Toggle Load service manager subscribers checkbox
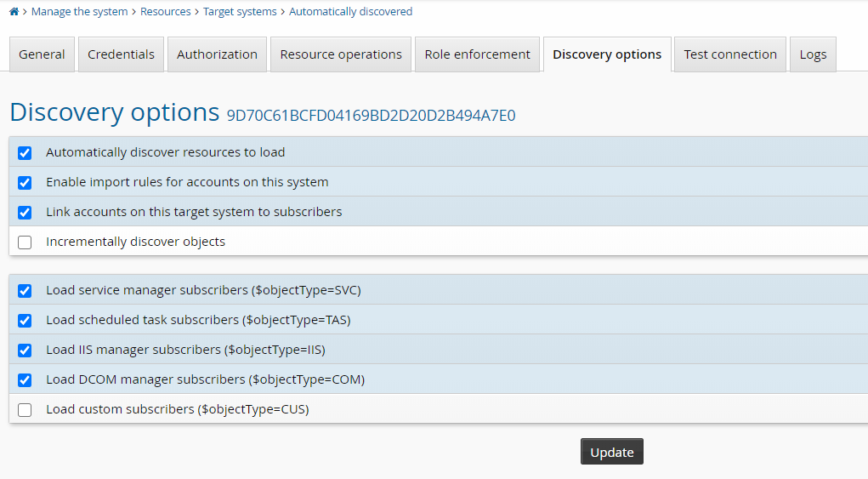This screenshot has height=479, width=868. 25,291
